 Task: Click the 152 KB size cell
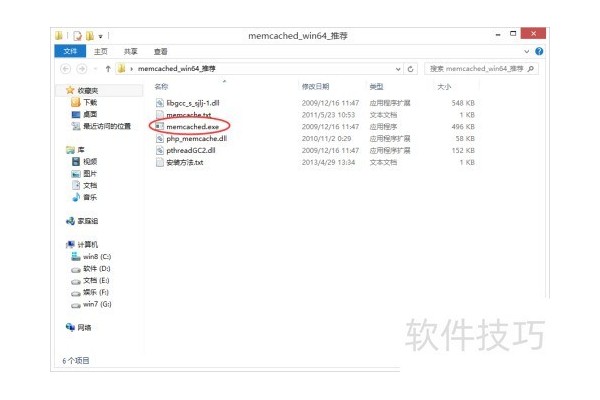(463, 150)
